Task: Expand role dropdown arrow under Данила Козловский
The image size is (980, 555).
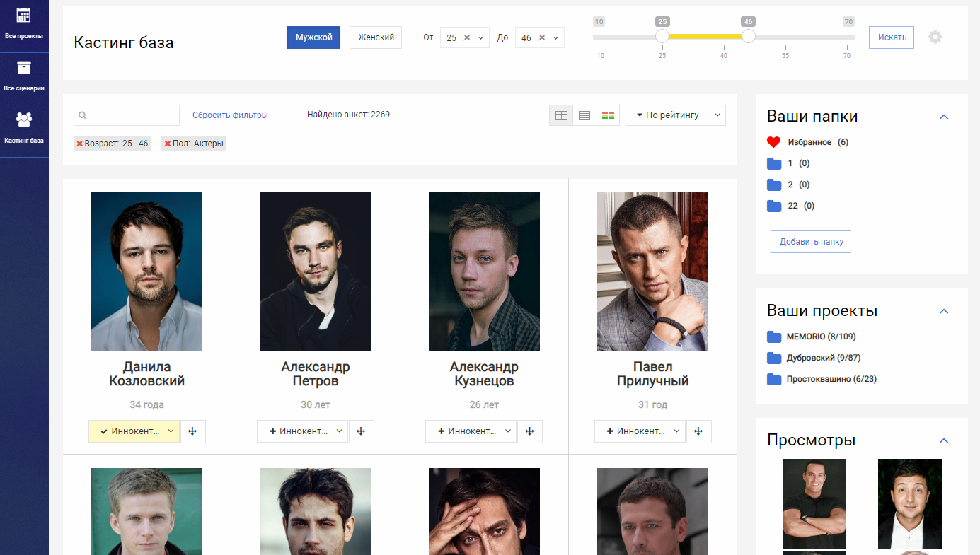Action: (x=171, y=431)
